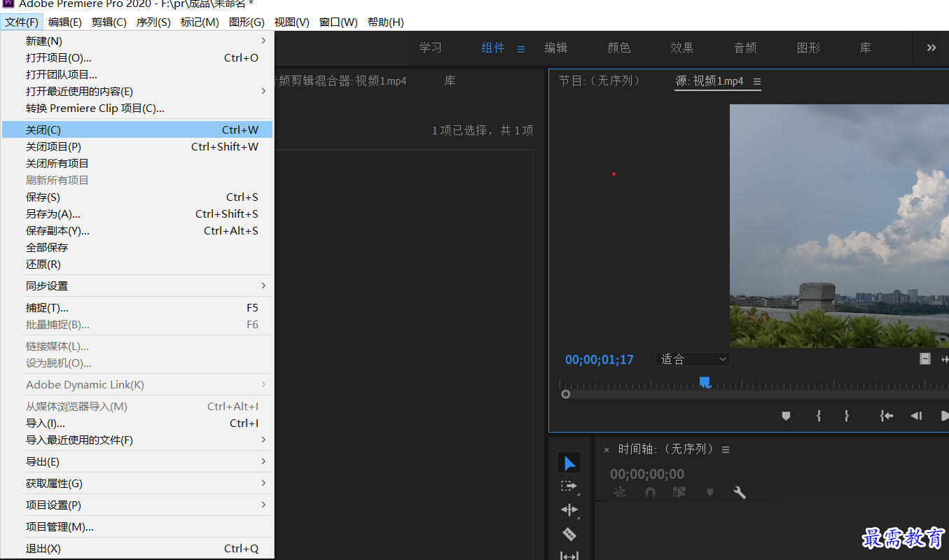Choose 关闭所有项目 menu entry
This screenshot has width=949, height=560.
137,163
